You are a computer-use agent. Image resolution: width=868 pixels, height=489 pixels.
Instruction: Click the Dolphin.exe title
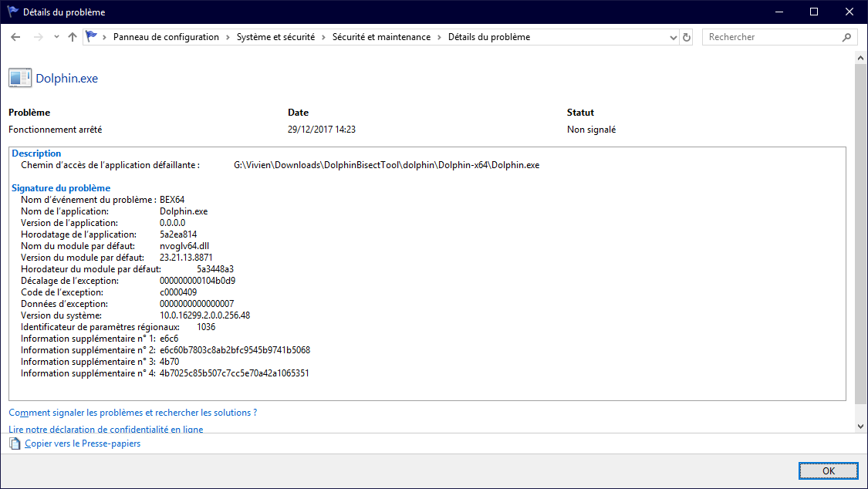pos(67,79)
